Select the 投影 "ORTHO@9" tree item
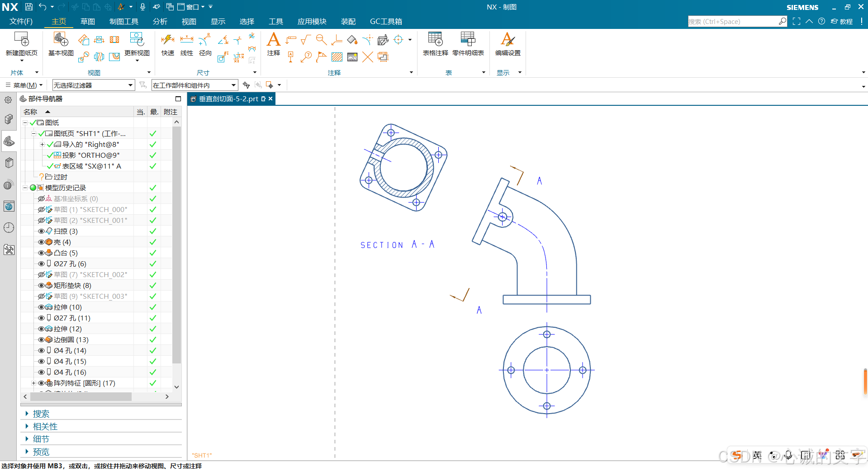Image resolution: width=868 pixels, height=471 pixels. [x=91, y=155]
